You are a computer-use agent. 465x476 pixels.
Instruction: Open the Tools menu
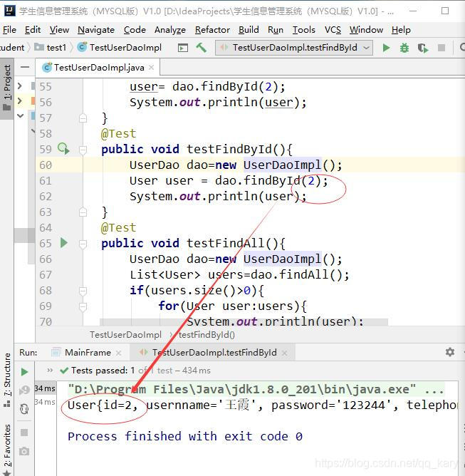pyautogui.click(x=303, y=30)
